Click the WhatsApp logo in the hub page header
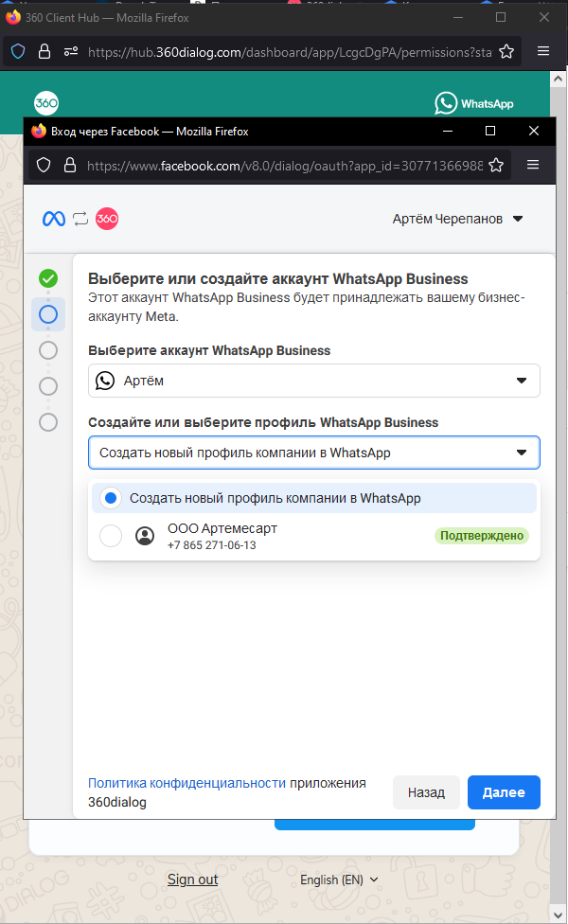This screenshot has width=568, height=924. click(474, 103)
